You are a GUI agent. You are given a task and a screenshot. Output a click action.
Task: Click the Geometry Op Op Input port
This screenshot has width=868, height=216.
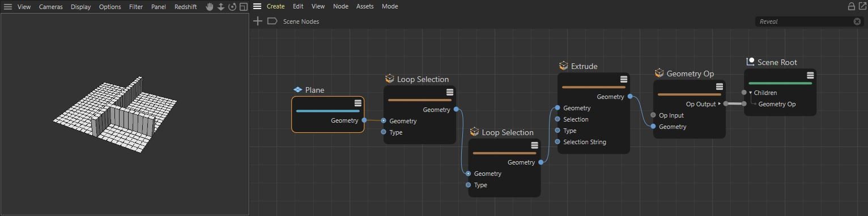653,115
